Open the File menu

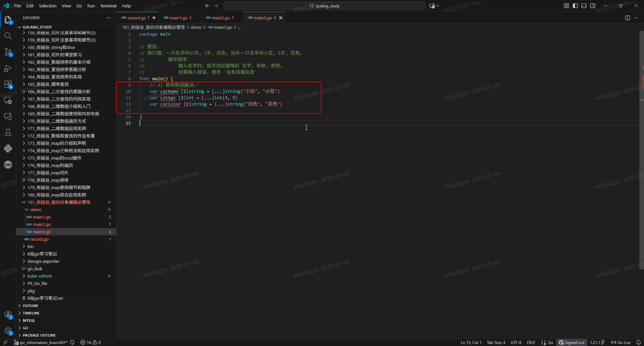point(18,6)
